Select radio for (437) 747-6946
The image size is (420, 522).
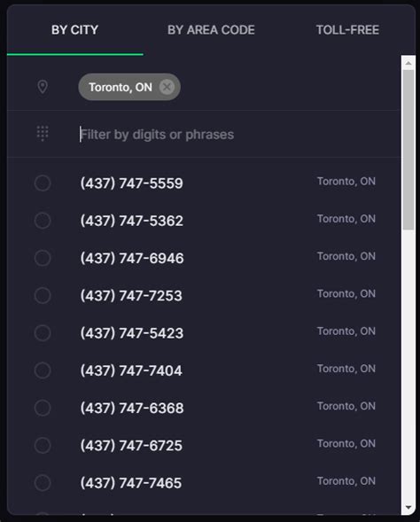(43, 258)
